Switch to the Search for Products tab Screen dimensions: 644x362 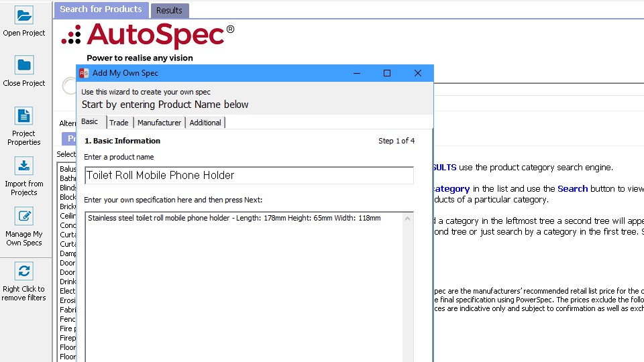[101, 9]
